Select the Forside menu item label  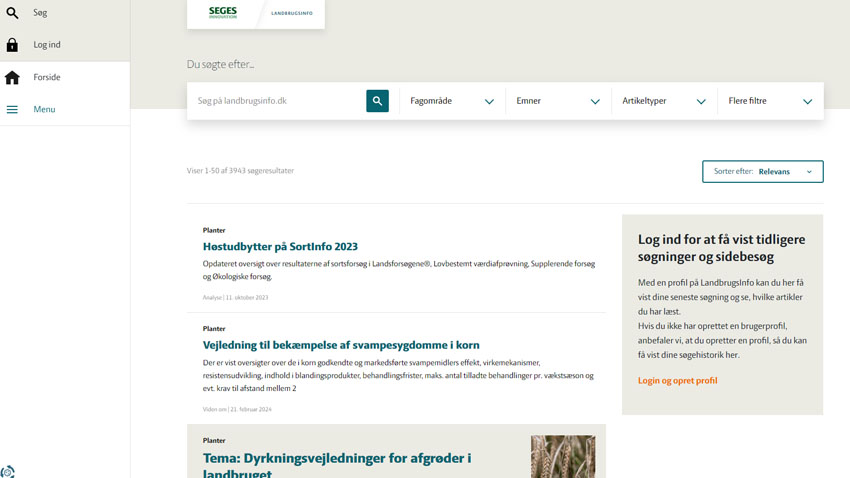47,77
